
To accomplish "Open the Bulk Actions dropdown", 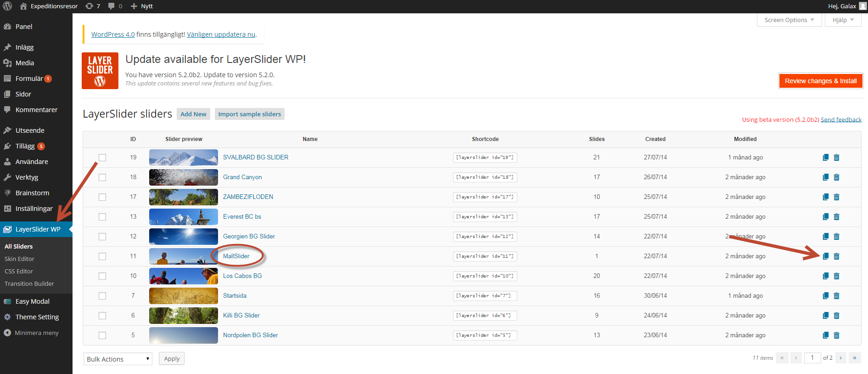I will 118,359.
